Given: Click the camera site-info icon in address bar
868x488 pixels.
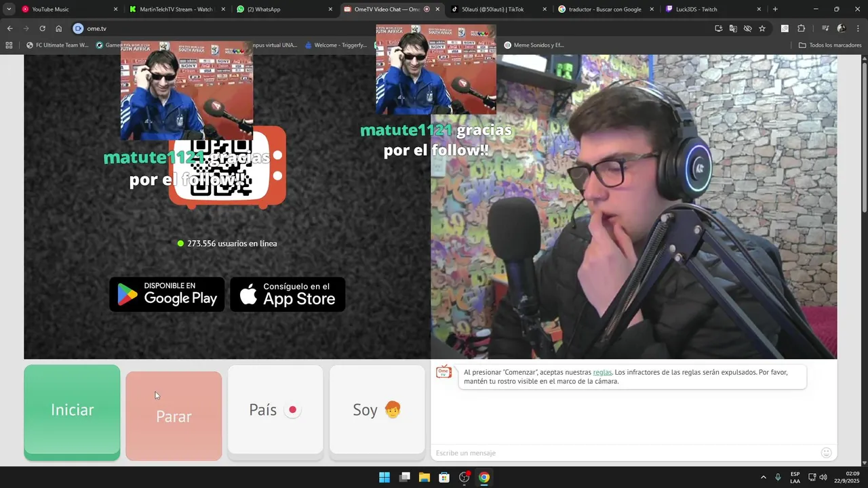Looking at the screenshot, I should coord(78,28).
